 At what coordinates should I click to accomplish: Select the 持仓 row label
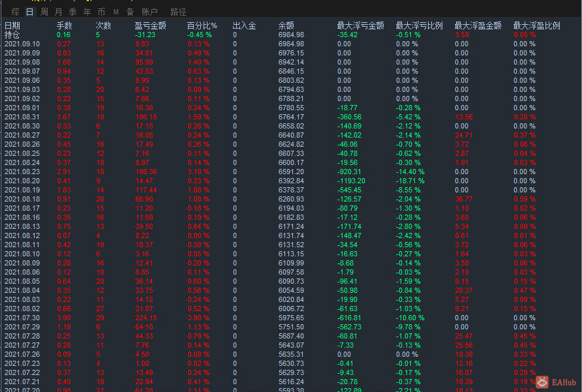[12, 35]
